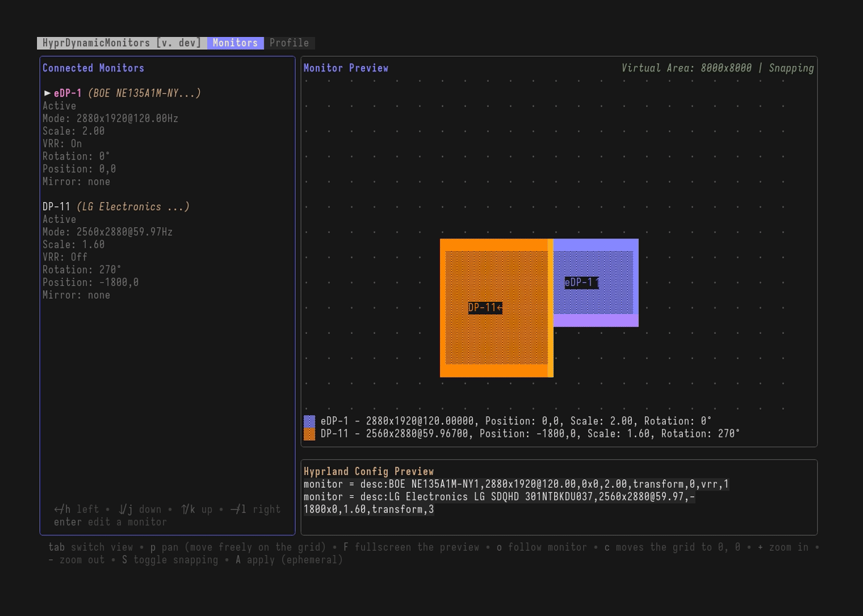Image resolution: width=863 pixels, height=616 pixels.
Task: Click the eDP-1 legend color square
Action: (309, 421)
